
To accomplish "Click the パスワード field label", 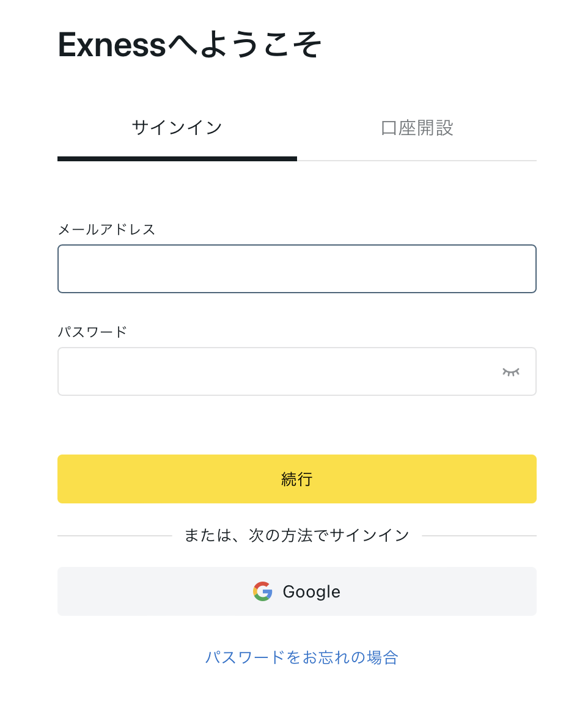I will [92, 332].
